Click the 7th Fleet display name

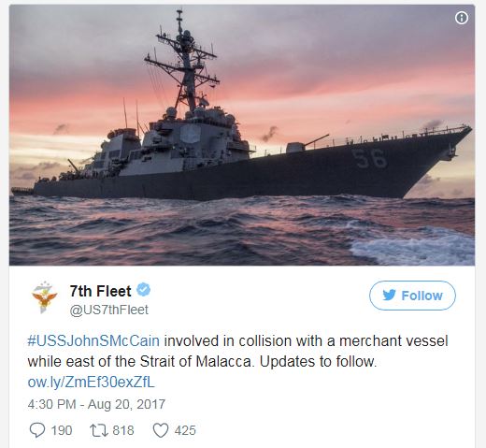[x=100, y=291]
